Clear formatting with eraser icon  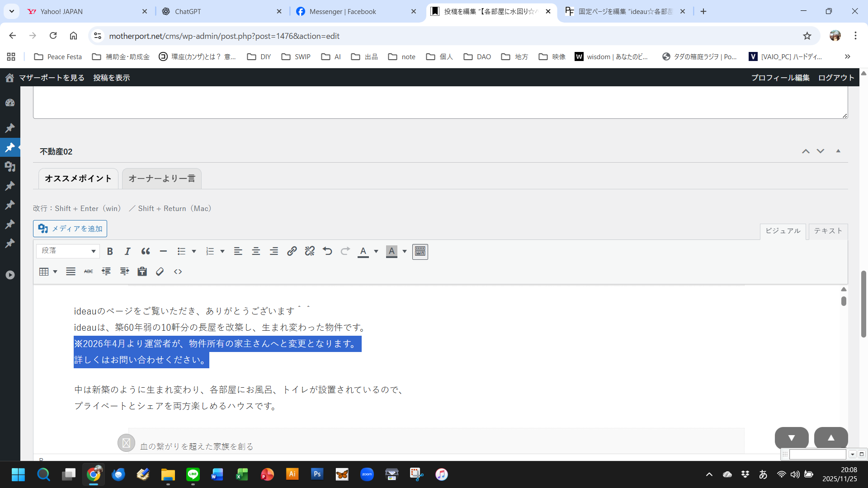click(160, 272)
